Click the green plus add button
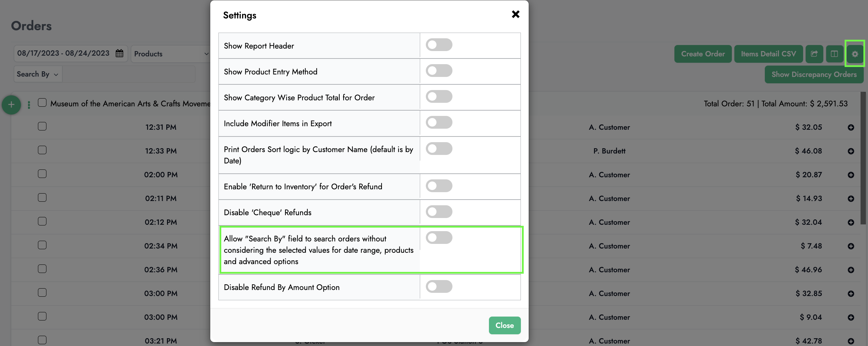The image size is (868, 346). 11,105
